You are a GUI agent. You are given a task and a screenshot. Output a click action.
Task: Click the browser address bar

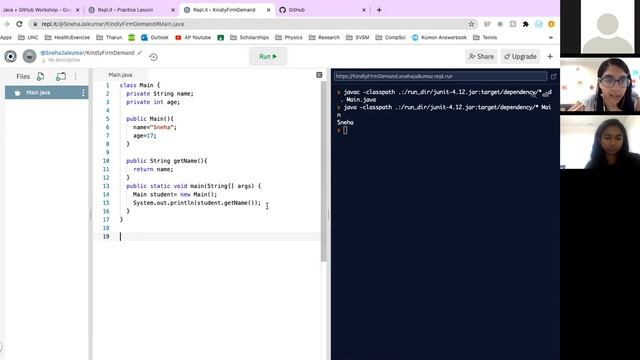pos(253,24)
